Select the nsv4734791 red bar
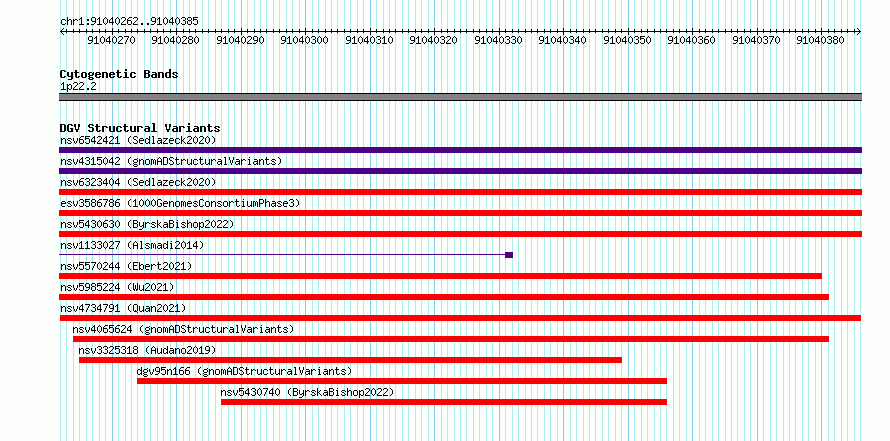 460,318
